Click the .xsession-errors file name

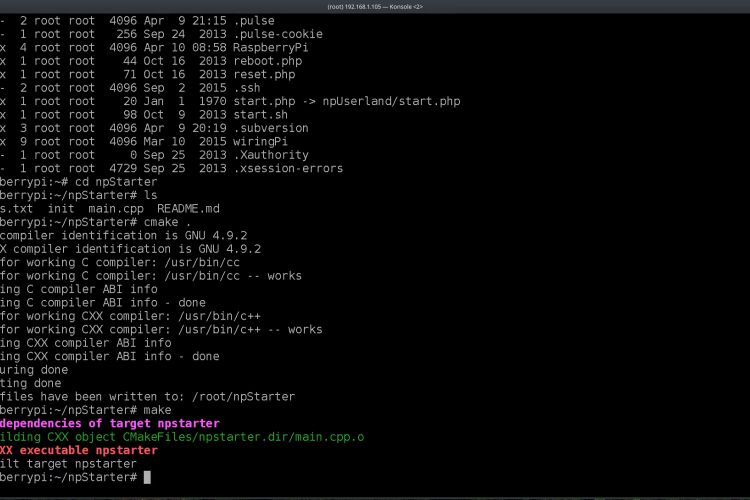click(x=288, y=168)
